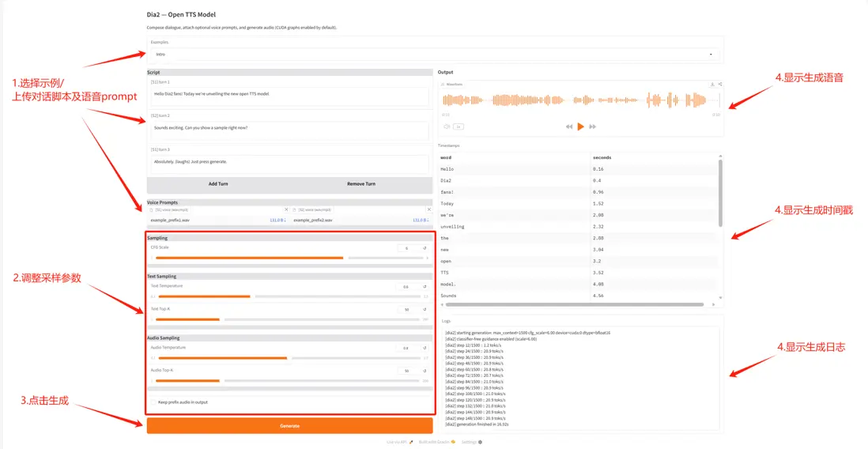The image size is (868, 449).
Task: Click the Audio Top-K number field
Action: (409, 371)
